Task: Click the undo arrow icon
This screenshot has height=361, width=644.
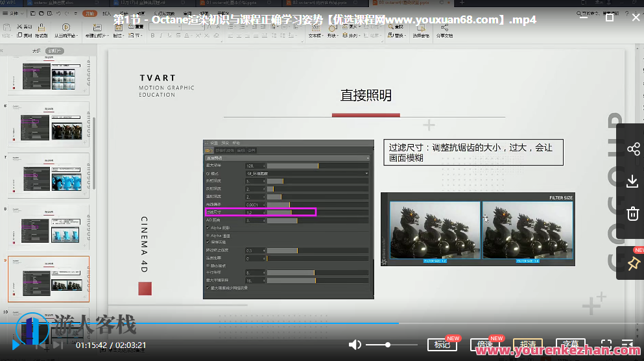Action: 59,14
